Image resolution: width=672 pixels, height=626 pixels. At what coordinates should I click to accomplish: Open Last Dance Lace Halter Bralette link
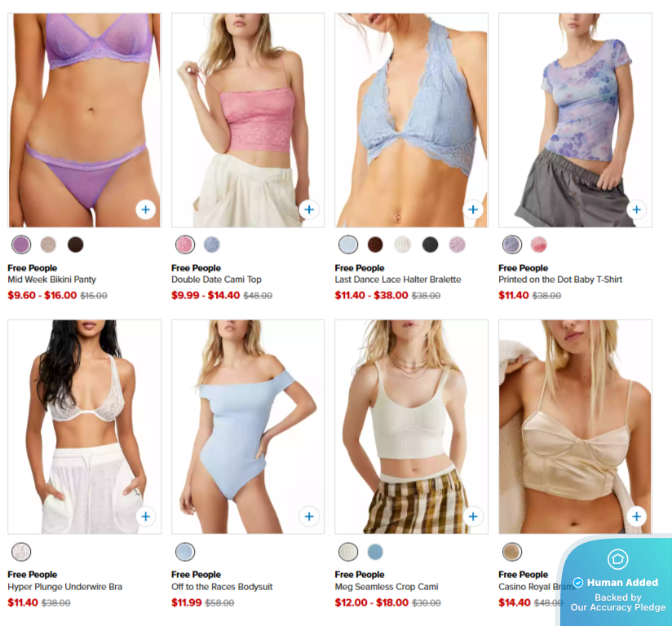(398, 280)
